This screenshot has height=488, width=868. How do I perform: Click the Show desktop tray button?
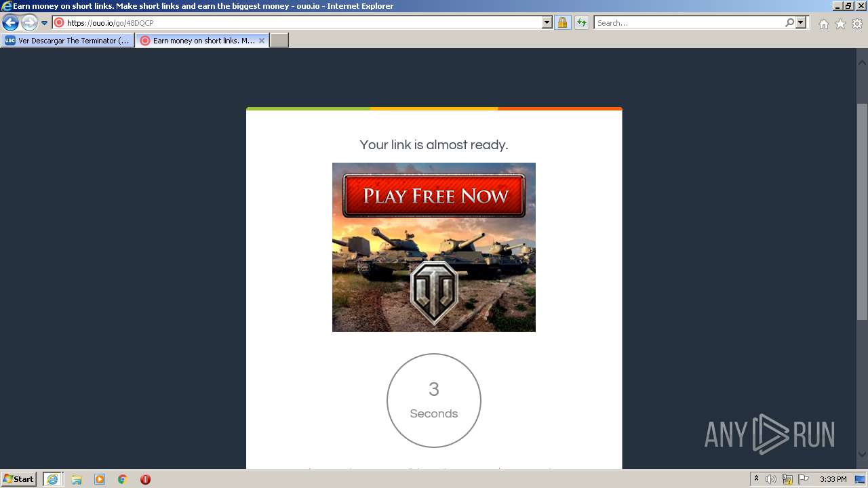(x=860, y=479)
